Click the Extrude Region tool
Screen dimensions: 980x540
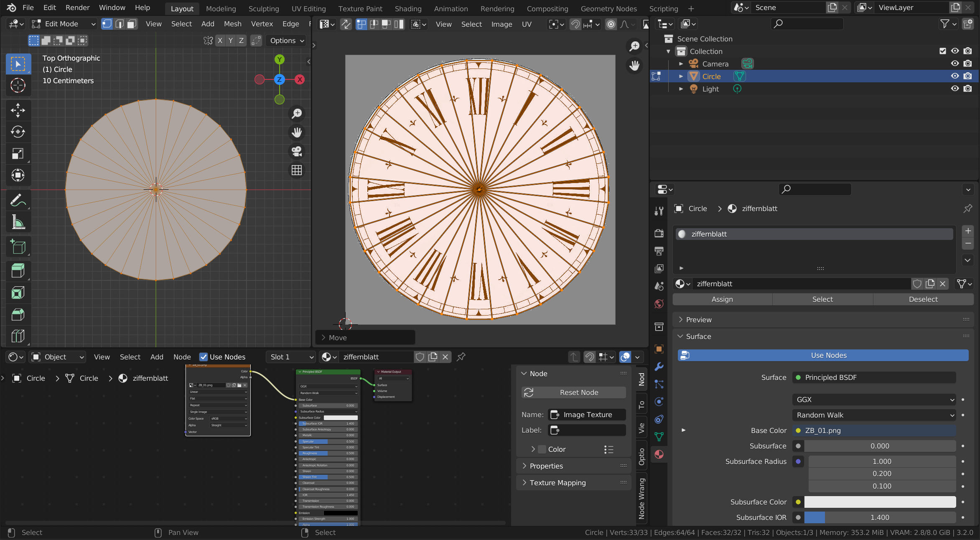tap(18, 271)
